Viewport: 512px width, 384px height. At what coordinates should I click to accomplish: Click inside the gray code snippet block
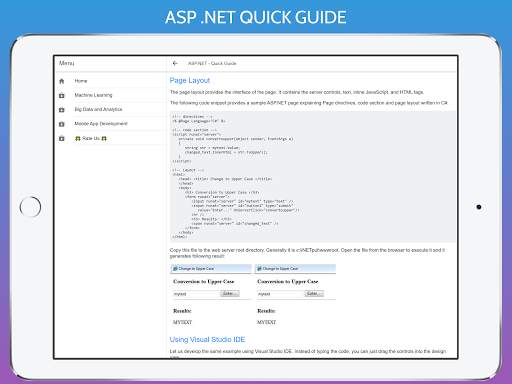313,176
